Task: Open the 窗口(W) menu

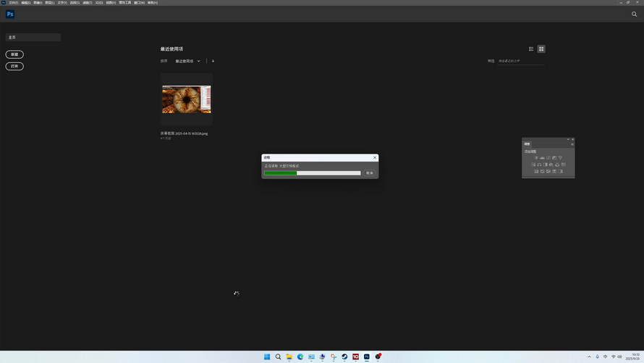Action: coord(139,3)
